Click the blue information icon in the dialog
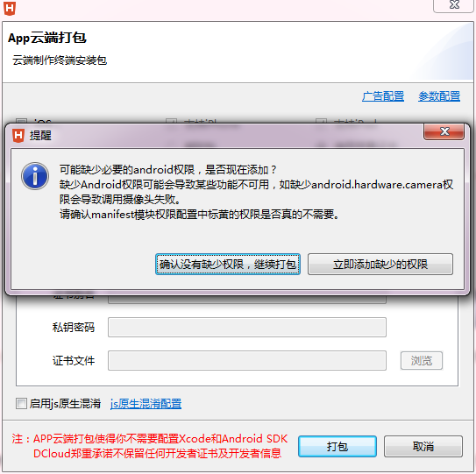 (35, 176)
